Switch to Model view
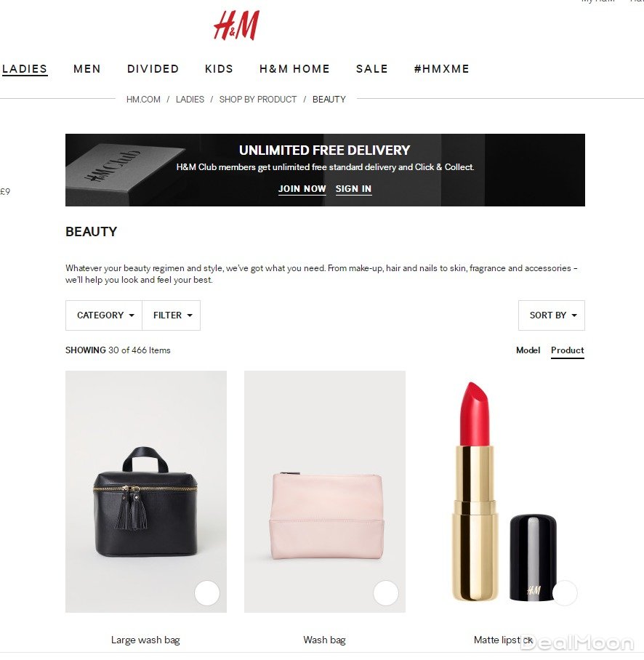Image resolution: width=644 pixels, height=660 pixels. (x=528, y=350)
